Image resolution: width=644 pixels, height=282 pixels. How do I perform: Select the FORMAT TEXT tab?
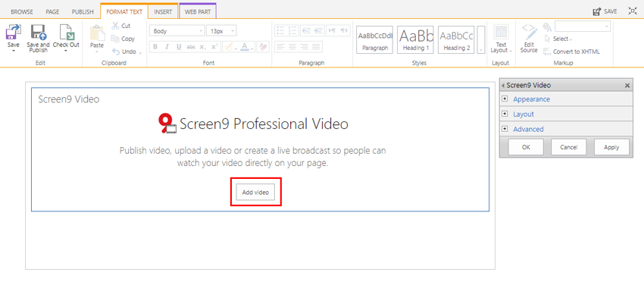click(124, 11)
